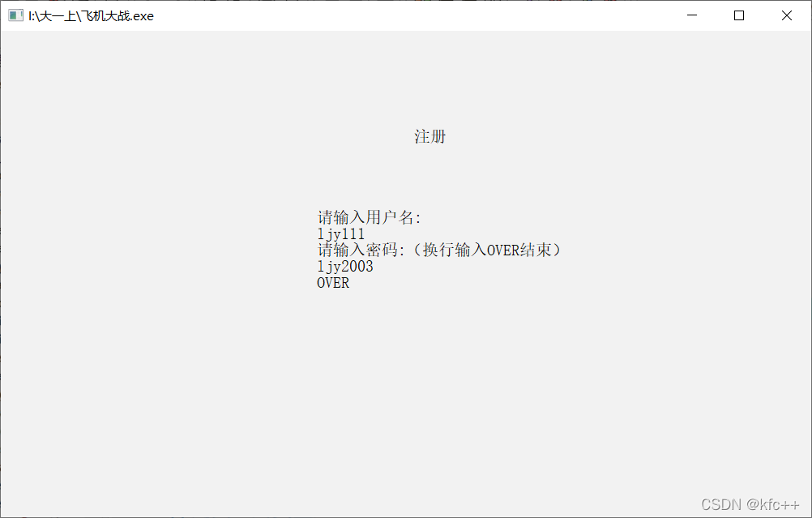Image resolution: width=812 pixels, height=518 pixels.
Task: Click the title bar's empty area
Action: coord(414,15)
